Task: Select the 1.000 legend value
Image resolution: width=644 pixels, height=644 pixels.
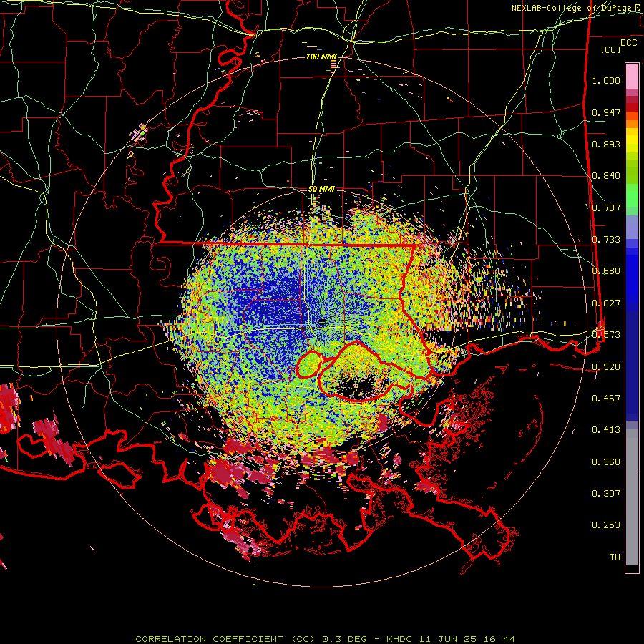Action: (x=606, y=80)
